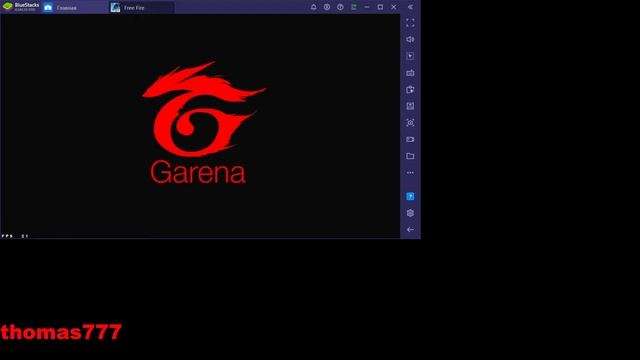The image size is (640, 360).
Task: Close the BlueStacks window
Action: click(394, 7)
